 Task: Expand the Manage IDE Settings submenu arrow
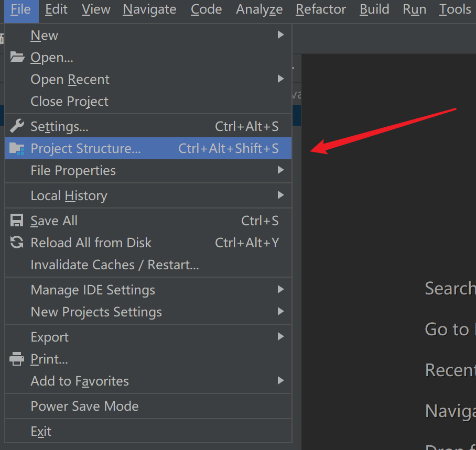280,290
